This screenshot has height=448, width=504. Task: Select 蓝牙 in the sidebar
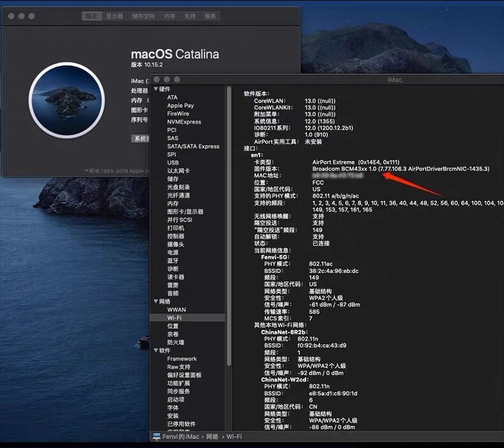click(173, 260)
